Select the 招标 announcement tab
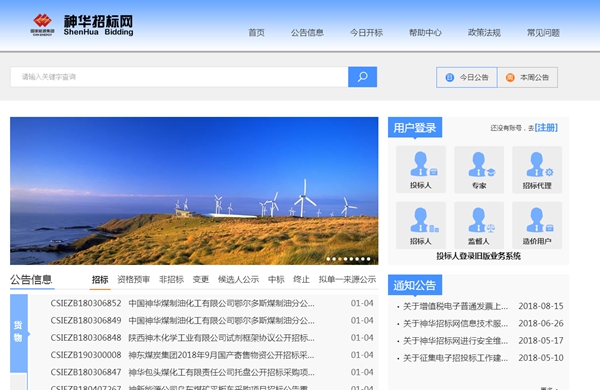Image resolution: width=600 pixels, height=390 pixels. (100, 279)
